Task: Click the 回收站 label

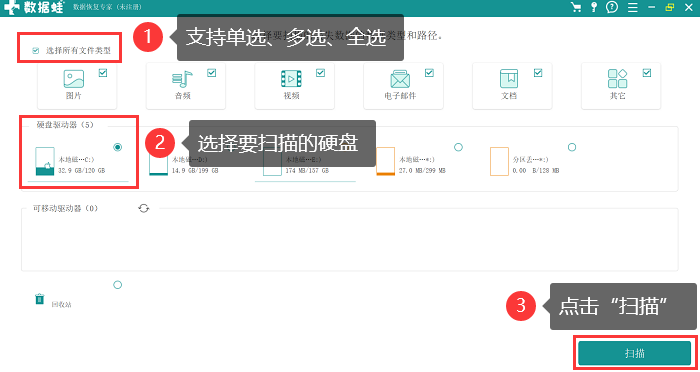Action: click(x=61, y=305)
